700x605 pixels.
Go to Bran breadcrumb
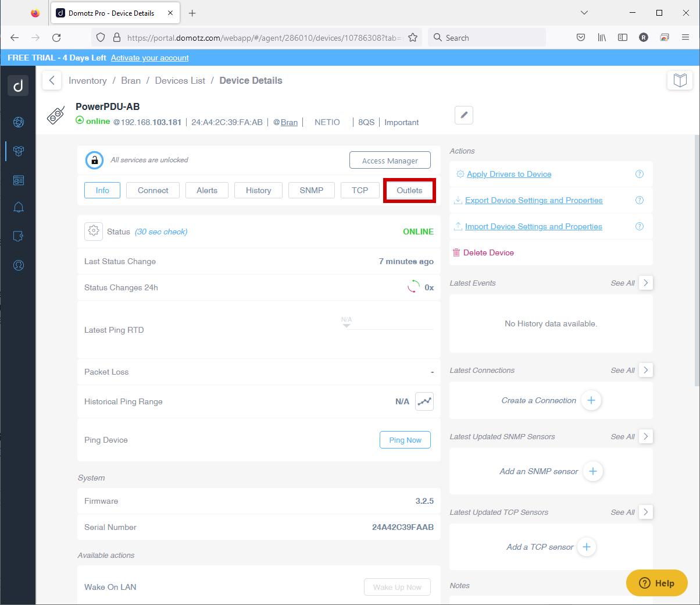tap(131, 80)
